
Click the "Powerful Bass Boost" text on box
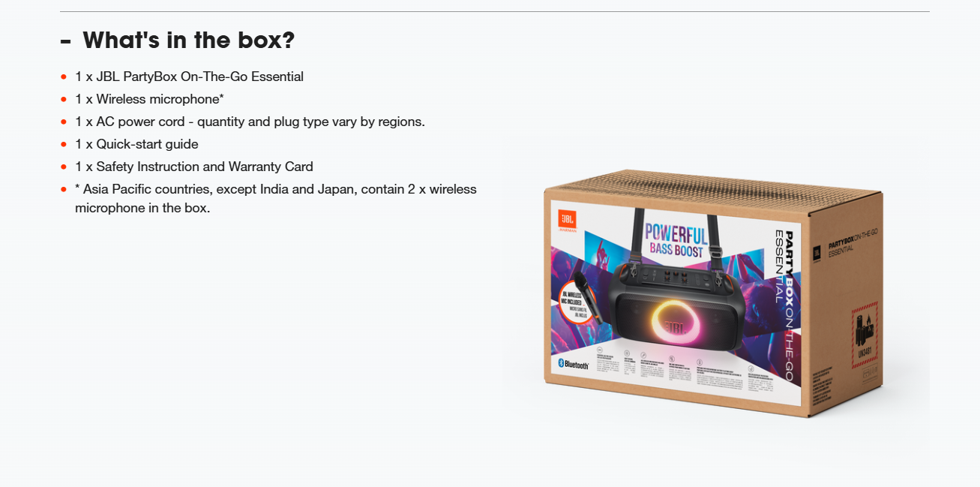coord(676,239)
